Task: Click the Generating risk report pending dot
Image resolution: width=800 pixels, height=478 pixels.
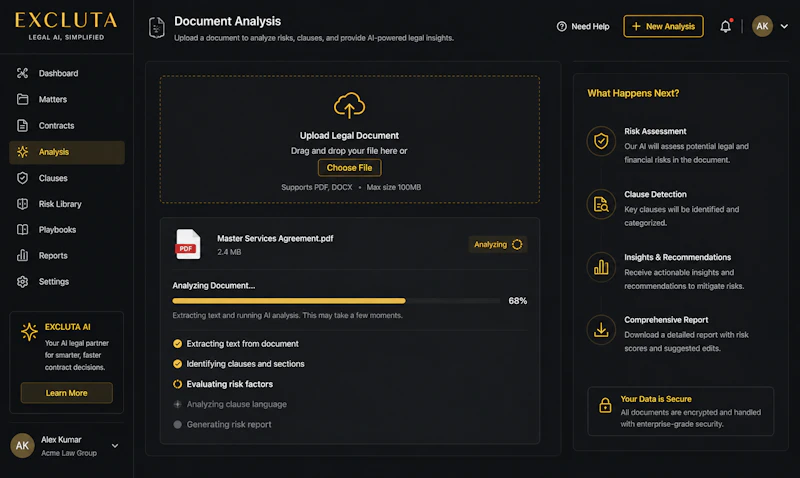Action: coord(178,424)
